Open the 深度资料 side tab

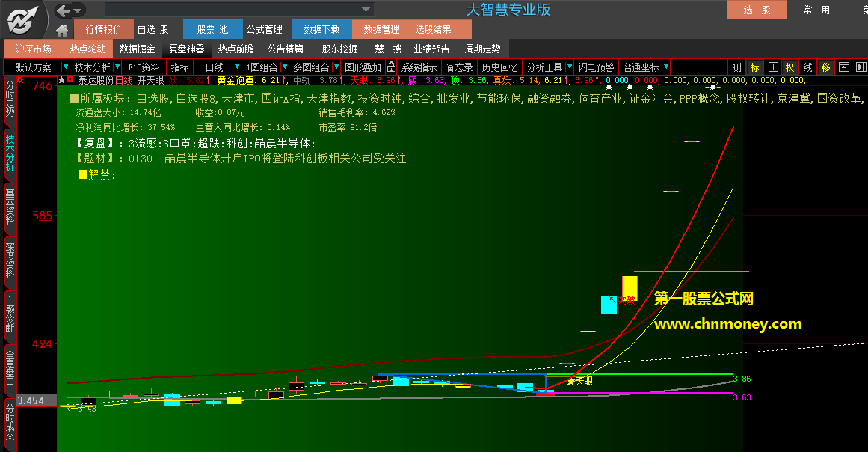(10, 260)
